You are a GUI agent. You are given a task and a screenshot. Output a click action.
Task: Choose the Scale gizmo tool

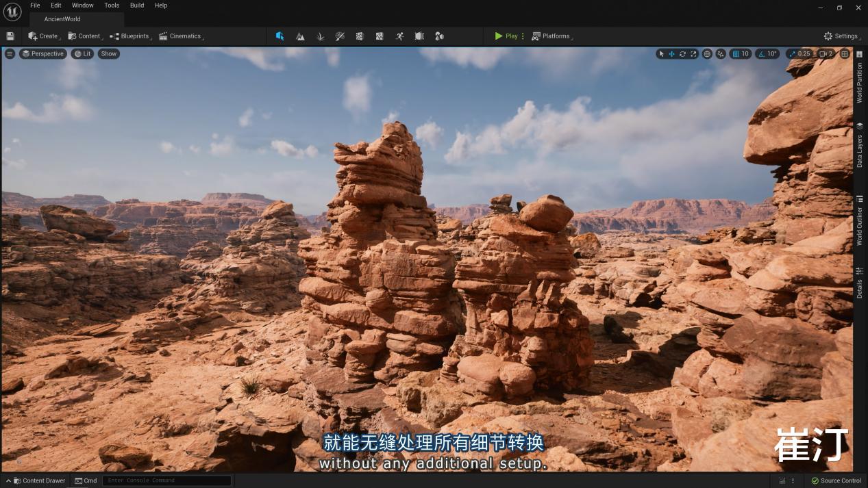[693, 54]
